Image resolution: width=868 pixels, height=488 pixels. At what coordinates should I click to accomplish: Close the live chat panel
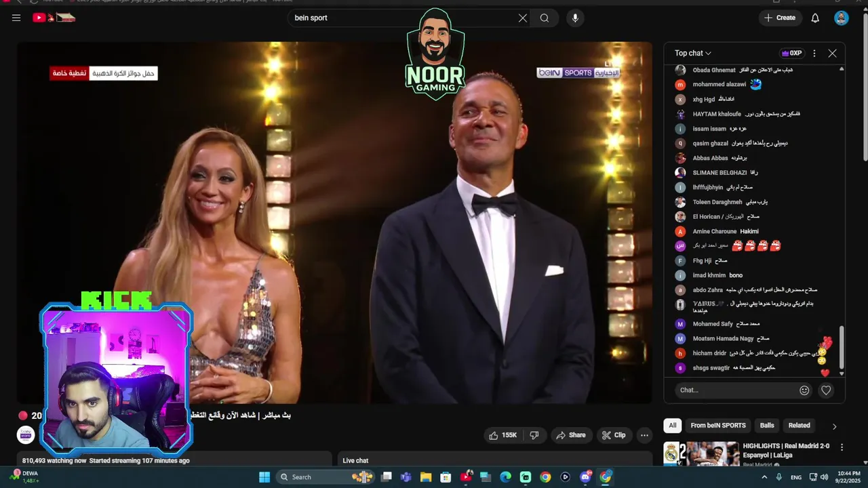tap(832, 53)
